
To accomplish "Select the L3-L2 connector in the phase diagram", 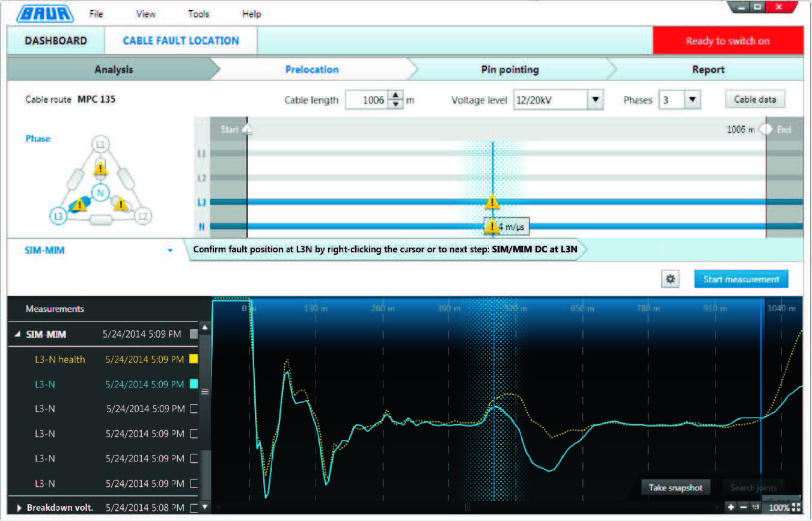I will tap(100, 220).
